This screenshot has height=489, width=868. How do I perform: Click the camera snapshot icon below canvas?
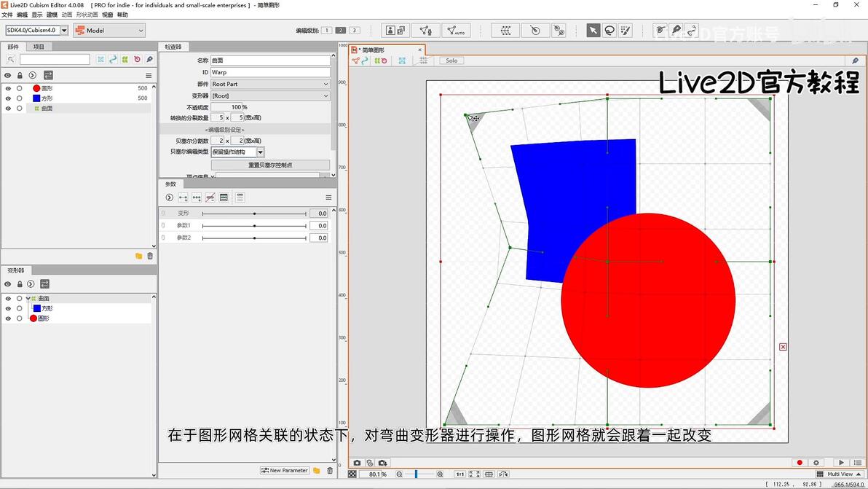pyautogui.click(x=357, y=463)
